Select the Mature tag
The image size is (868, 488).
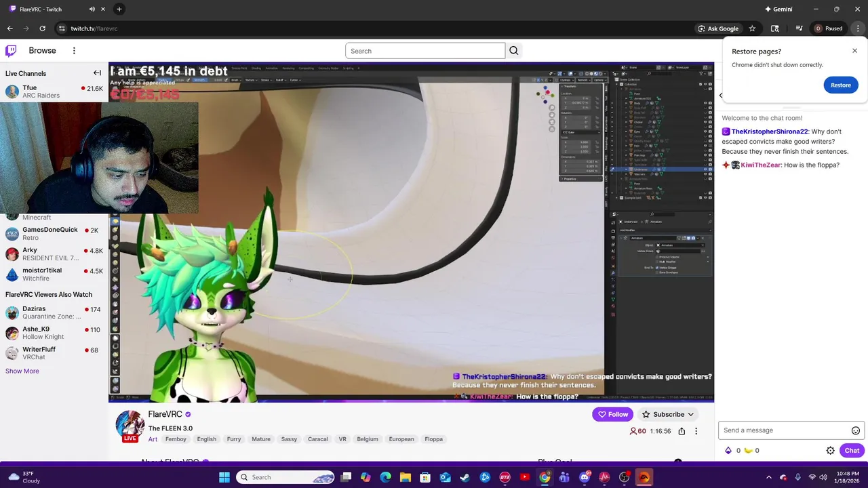point(261,439)
